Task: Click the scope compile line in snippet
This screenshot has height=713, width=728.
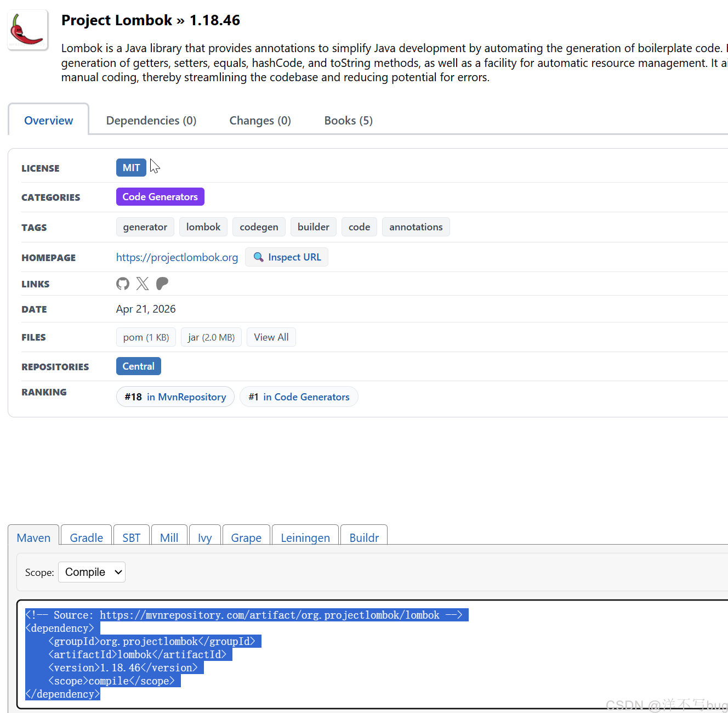Action: (x=112, y=681)
